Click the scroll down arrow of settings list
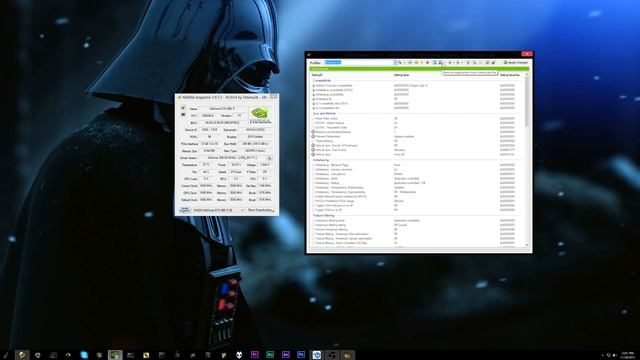The width and height of the screenshot is (640, 360). [527, 244]
